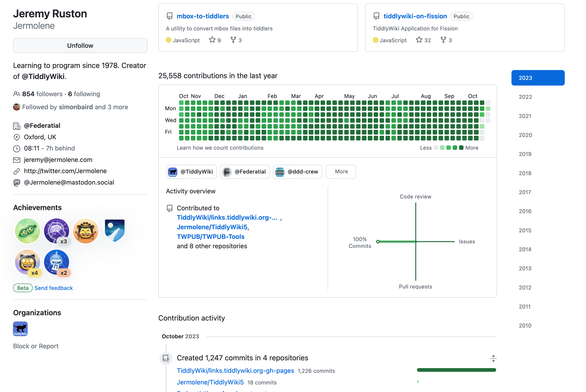Switch to 2019 contribution year
The image size is (586, 392).
click(525, 154)
